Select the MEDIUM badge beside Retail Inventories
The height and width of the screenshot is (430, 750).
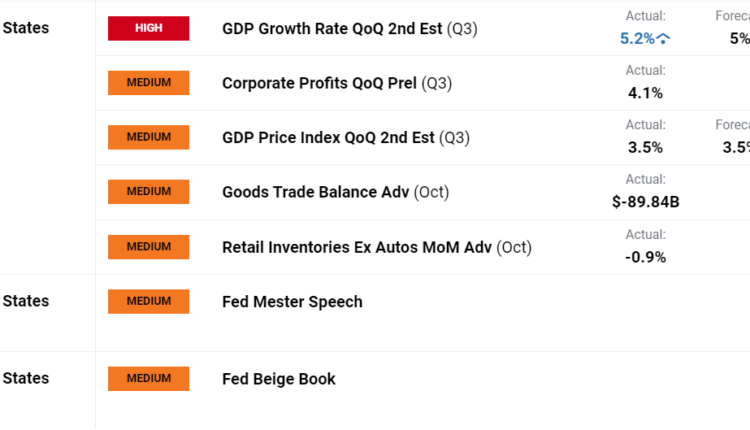click(x=148, y=246)
